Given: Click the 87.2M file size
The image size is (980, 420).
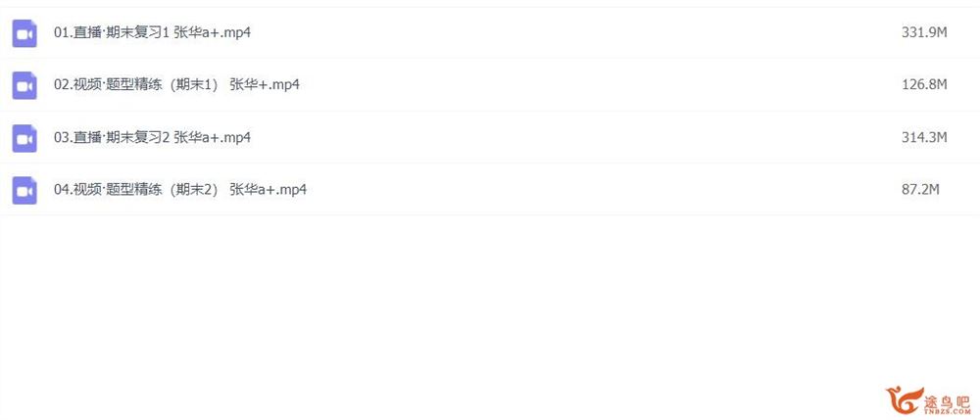Looking at the screenshot, I should [920, 190].
